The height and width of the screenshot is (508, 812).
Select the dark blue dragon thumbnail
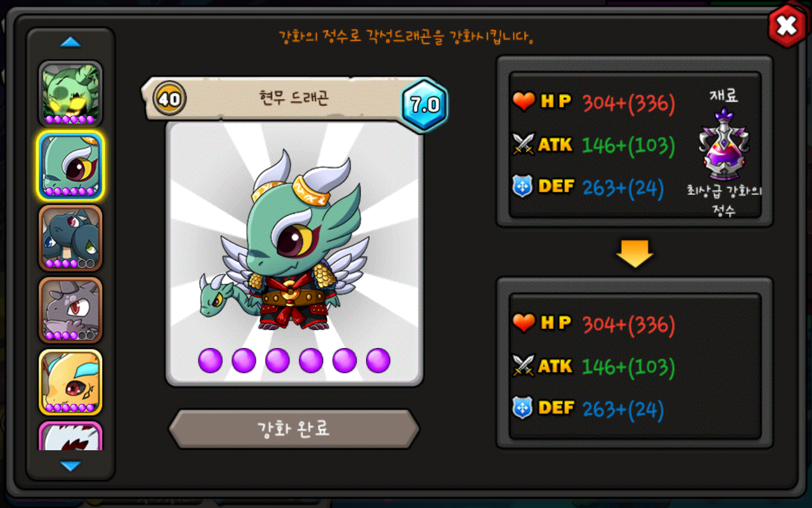70,237
